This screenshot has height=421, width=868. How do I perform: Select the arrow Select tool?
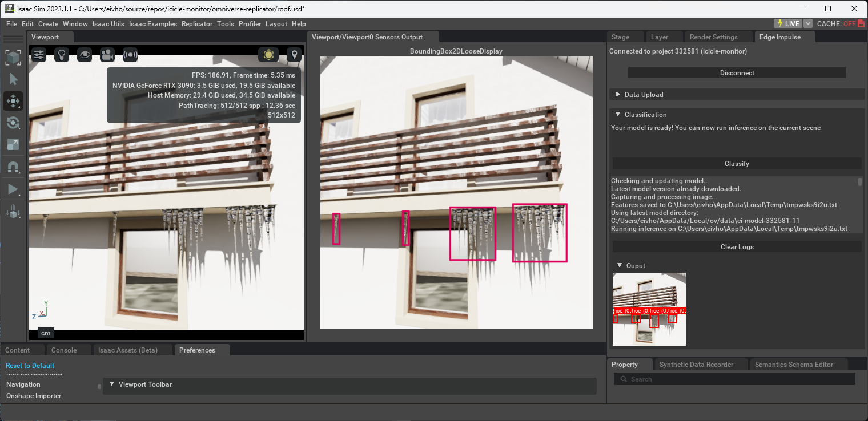coord(13,79)
